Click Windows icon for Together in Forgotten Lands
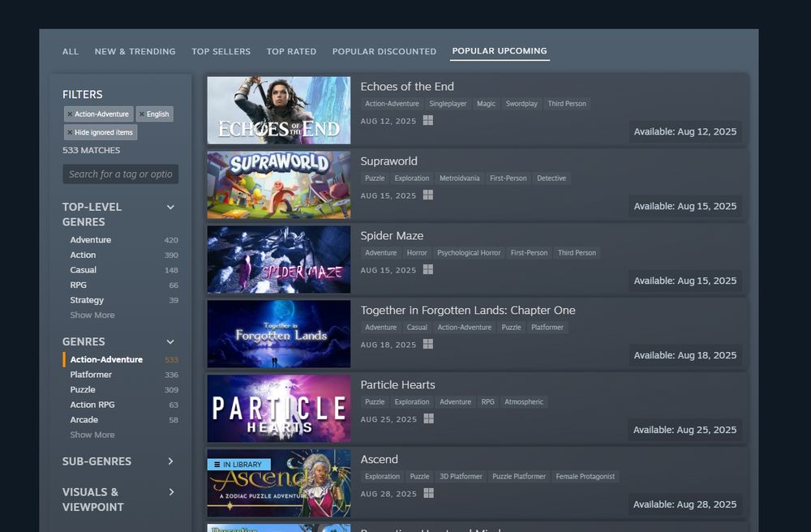 click(427, 344)
